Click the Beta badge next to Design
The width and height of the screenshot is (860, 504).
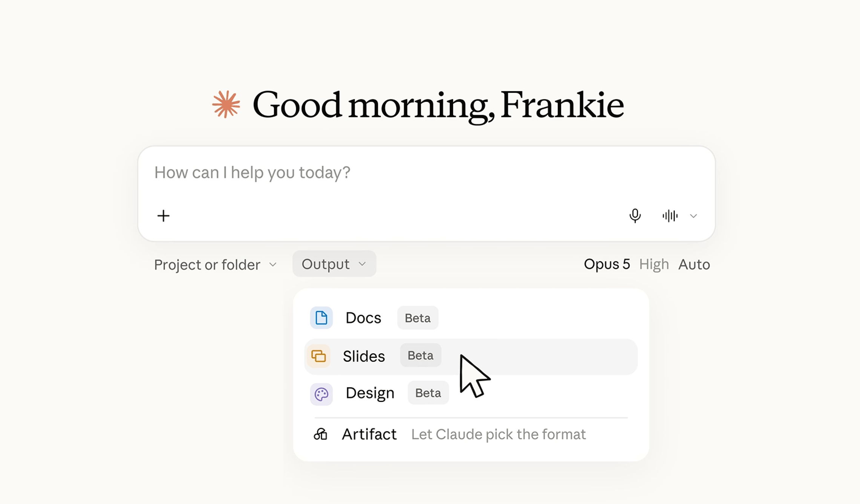tap(428, 393)
